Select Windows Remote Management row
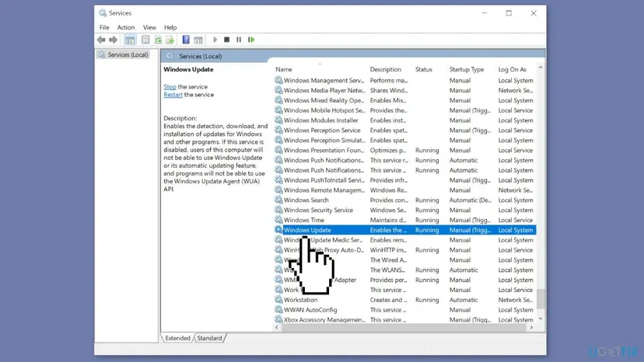This screenshot has width=644, height=362. click(404, 190)
